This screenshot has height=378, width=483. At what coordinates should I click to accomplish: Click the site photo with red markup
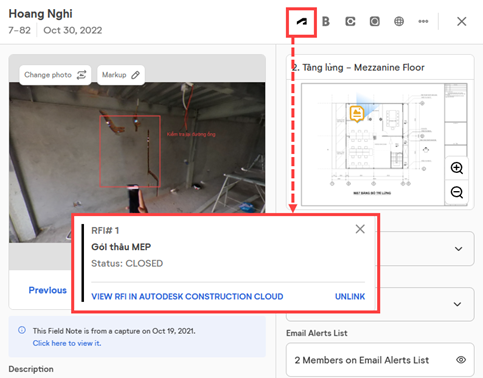click(x=137, y=162)
